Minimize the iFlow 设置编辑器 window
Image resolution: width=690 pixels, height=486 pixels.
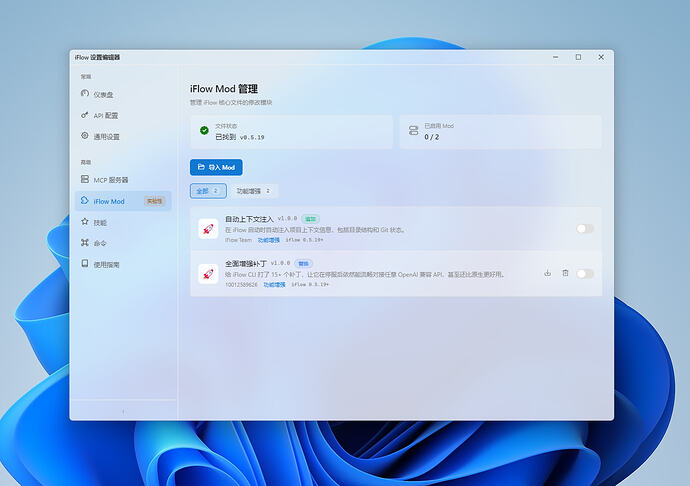tap(556, 57)
